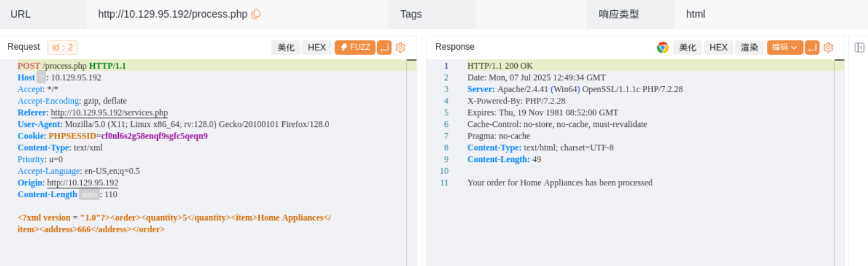The image size is (868, 266).
Task: Click the X-Powered-By: PHP/7.2.28 line
Action: click(x=516, y=101)
